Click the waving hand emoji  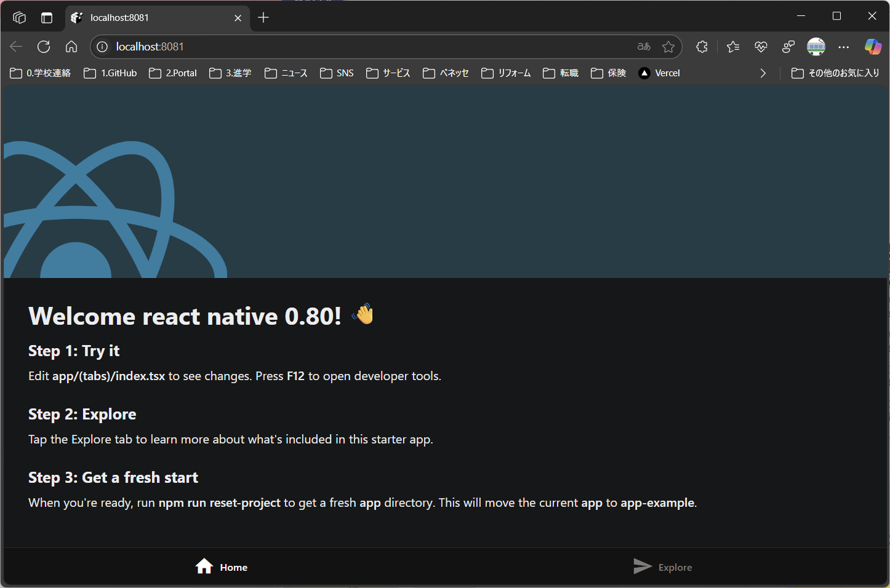(363, 314)
